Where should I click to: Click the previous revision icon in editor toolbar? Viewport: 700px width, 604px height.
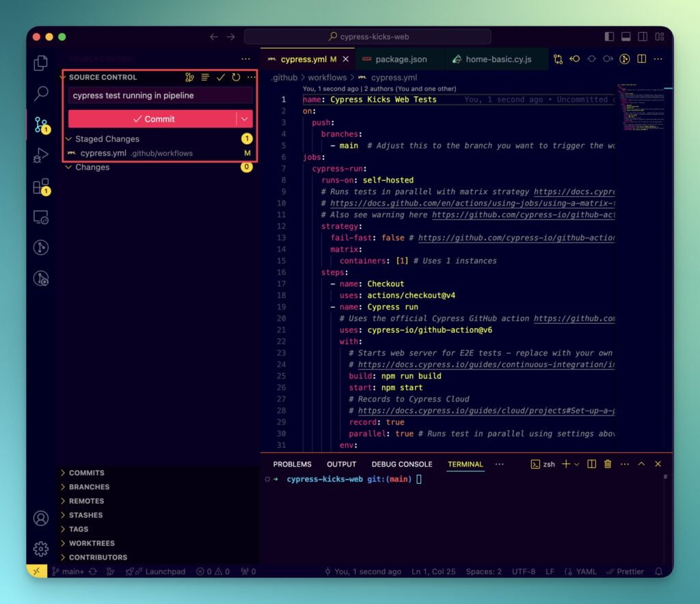[574, 59]
